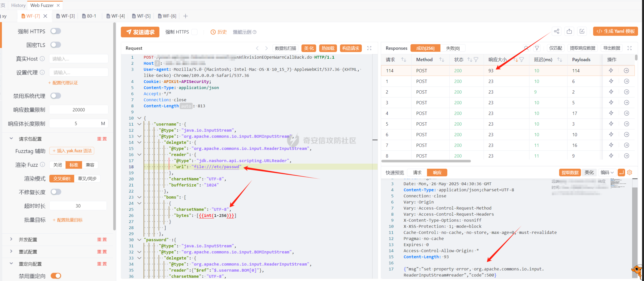Collapse the 重定向配置 section
The width and height of the screenshot is (644, 281).
click(11, 263)
